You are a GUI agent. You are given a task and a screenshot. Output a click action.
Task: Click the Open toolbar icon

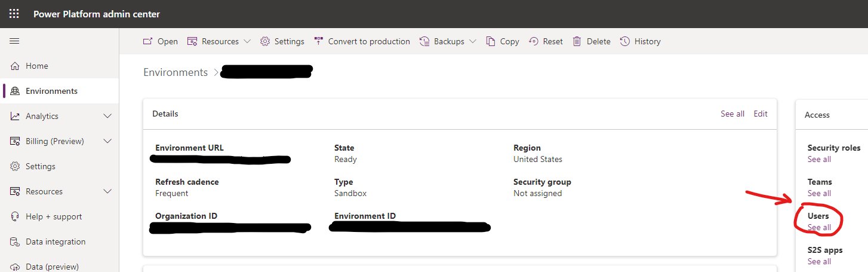click(x=148, y=41)
